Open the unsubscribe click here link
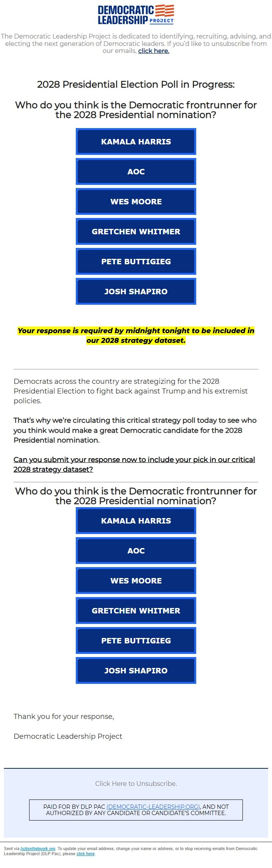The image size is (272, 868). [x=153, y=51]
